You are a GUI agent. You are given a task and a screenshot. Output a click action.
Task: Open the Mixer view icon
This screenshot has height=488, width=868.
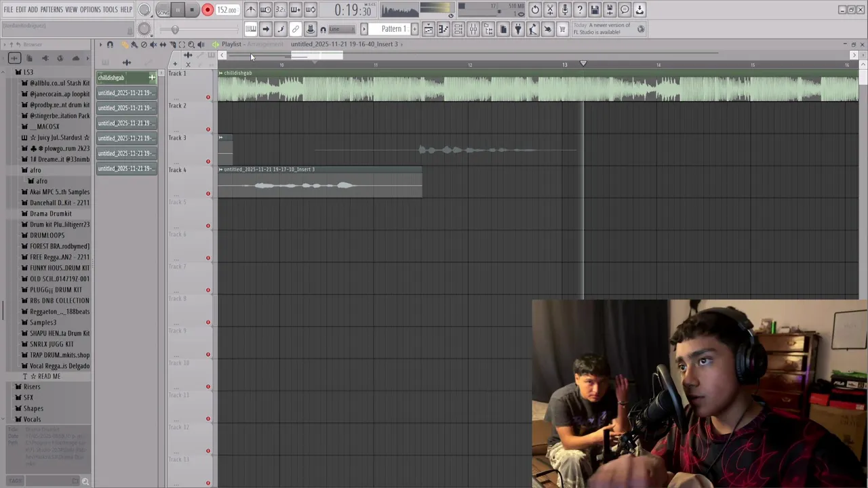[x=473, y=29]
